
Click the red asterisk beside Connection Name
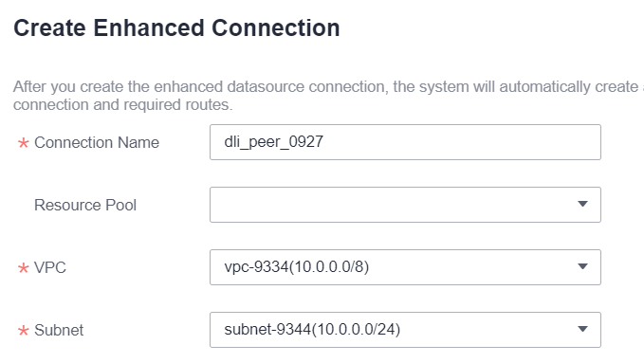click(24, 143)
